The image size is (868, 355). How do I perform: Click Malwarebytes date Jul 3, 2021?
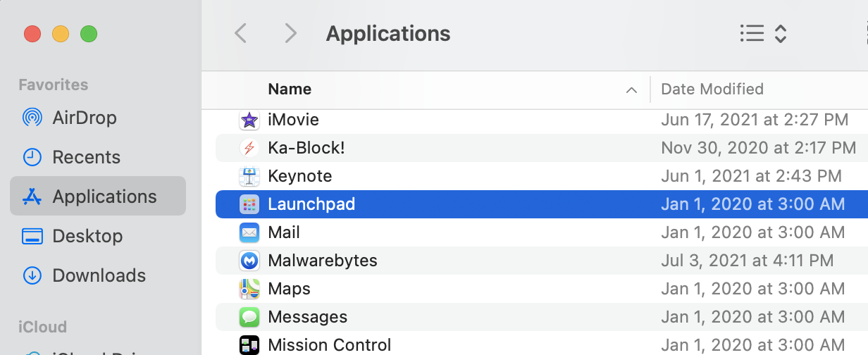[747, 261]
